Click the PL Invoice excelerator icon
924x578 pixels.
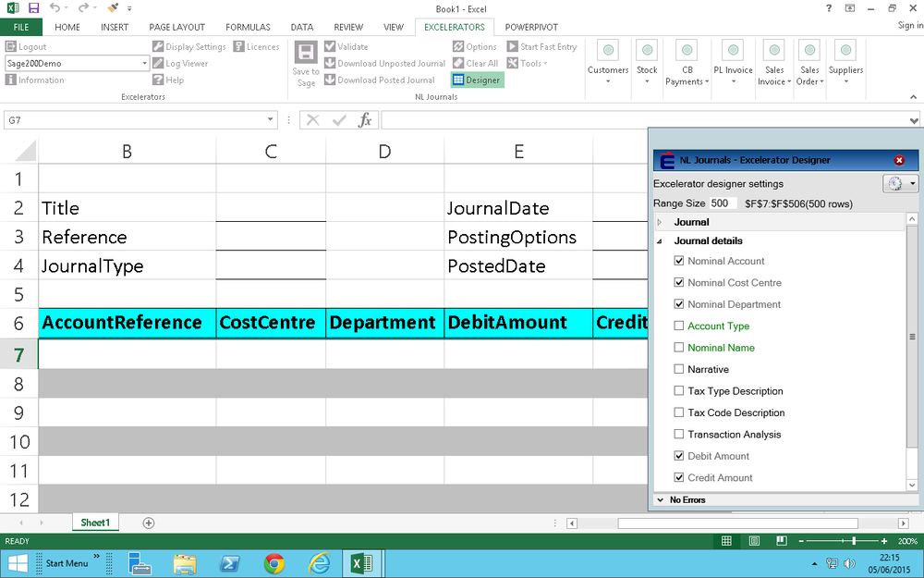(x=733, y=51)
